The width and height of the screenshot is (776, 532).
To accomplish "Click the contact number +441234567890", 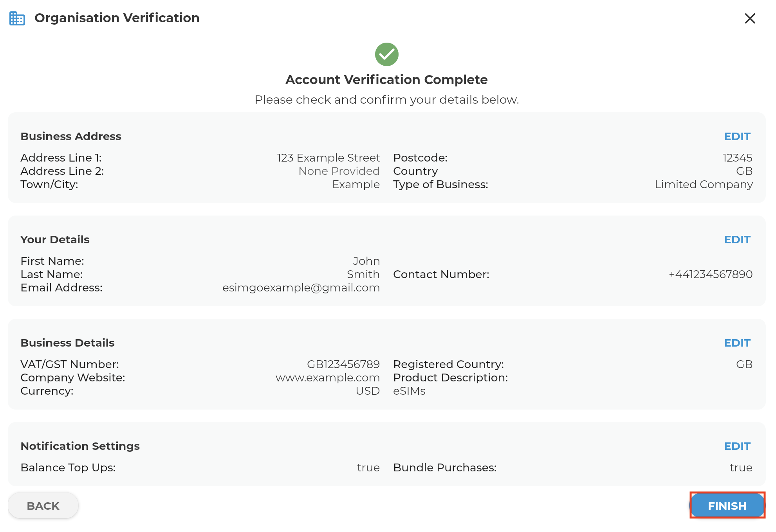I will click(711, 274).
